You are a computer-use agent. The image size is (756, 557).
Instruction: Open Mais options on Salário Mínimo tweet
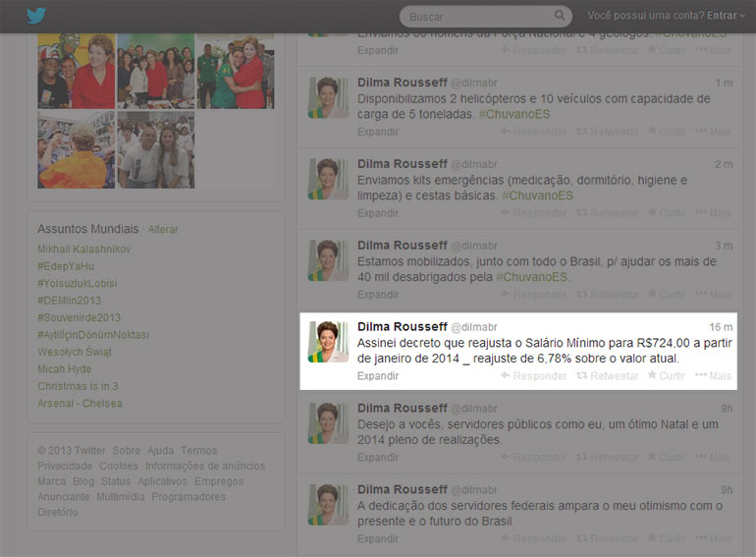point(713,376)
